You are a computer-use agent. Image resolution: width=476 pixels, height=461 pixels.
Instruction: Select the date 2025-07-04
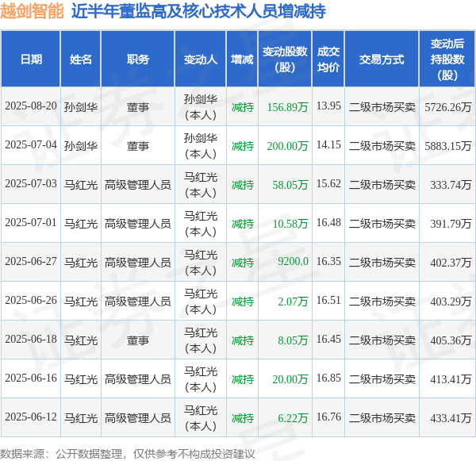pos(31,145)
